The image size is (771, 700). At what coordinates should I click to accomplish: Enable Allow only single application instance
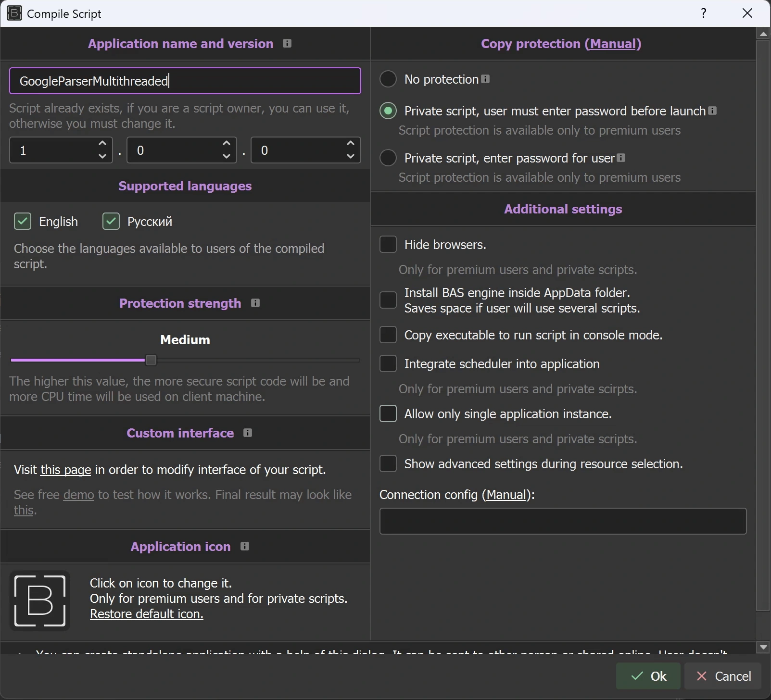point(388,413)
